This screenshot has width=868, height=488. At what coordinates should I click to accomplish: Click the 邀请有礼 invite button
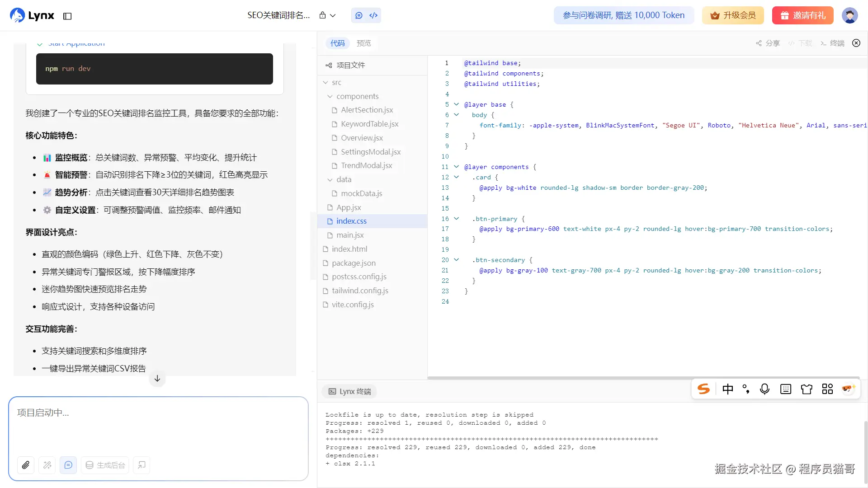click(802, 15)
